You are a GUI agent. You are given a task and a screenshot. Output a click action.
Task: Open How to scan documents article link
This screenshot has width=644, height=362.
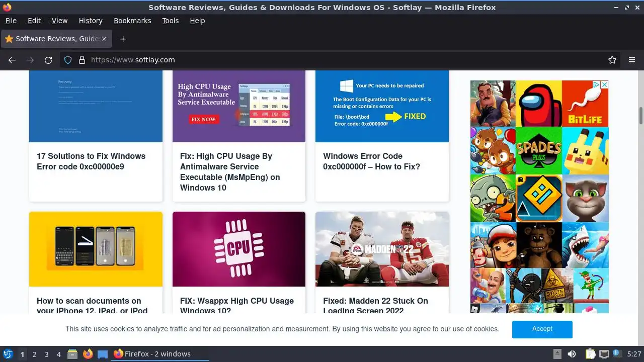click(x=92, y=305)
